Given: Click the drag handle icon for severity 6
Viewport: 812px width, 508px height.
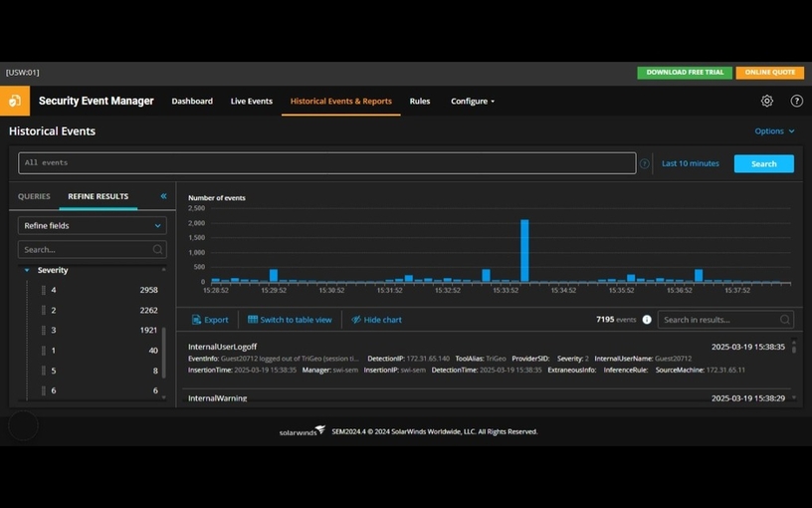Looking at the screenshot, I should [44, 390].
